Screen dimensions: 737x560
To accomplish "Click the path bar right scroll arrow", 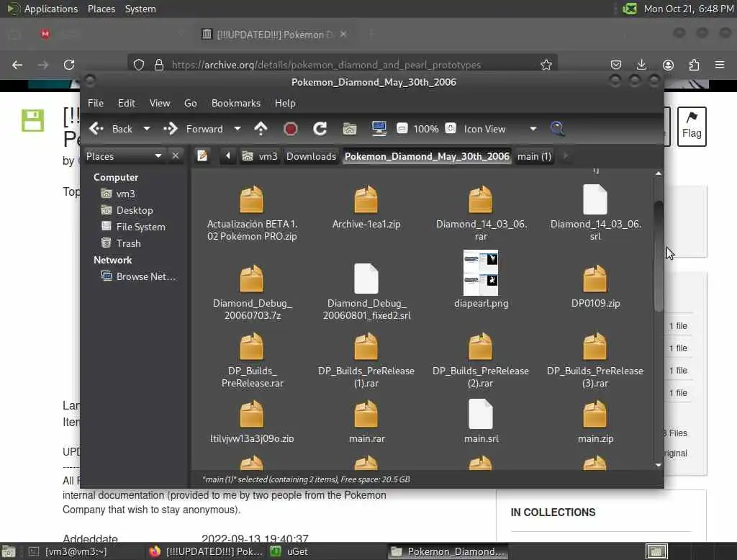I will click(x=566, y=155).
